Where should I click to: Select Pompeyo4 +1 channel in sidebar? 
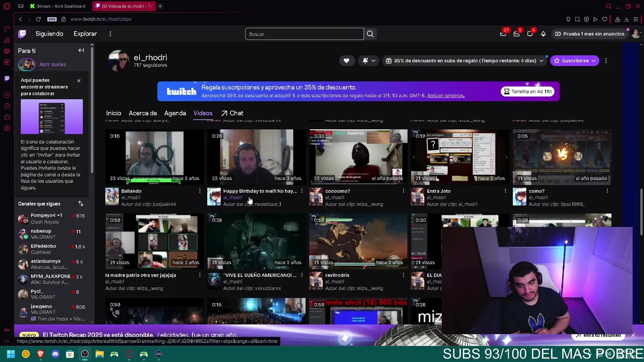tap(51, 218)
